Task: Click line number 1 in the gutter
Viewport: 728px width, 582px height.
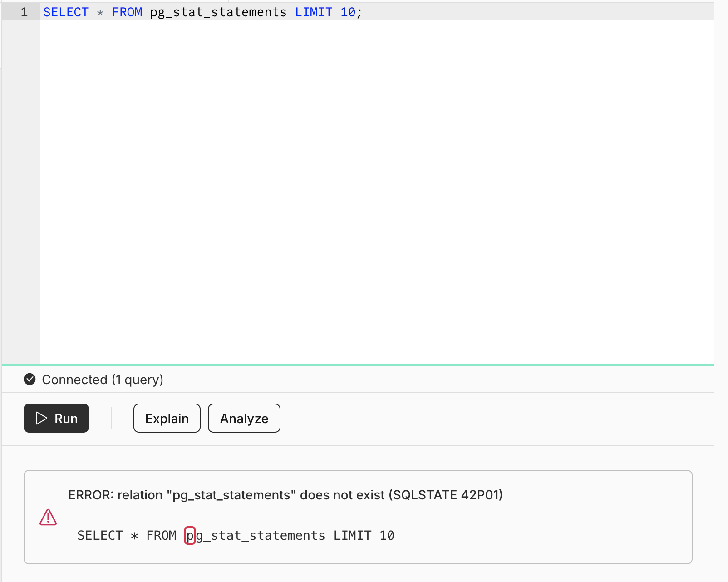Action: (x=24, y=12)
